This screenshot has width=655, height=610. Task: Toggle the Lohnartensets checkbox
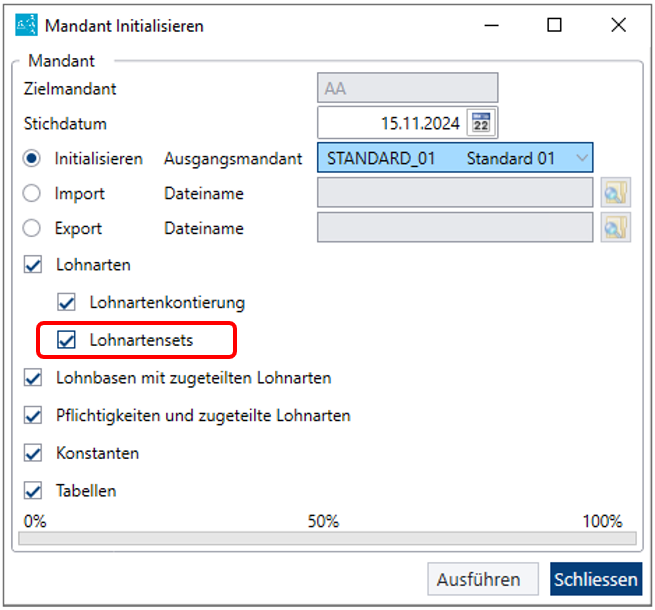click(66, 340)
